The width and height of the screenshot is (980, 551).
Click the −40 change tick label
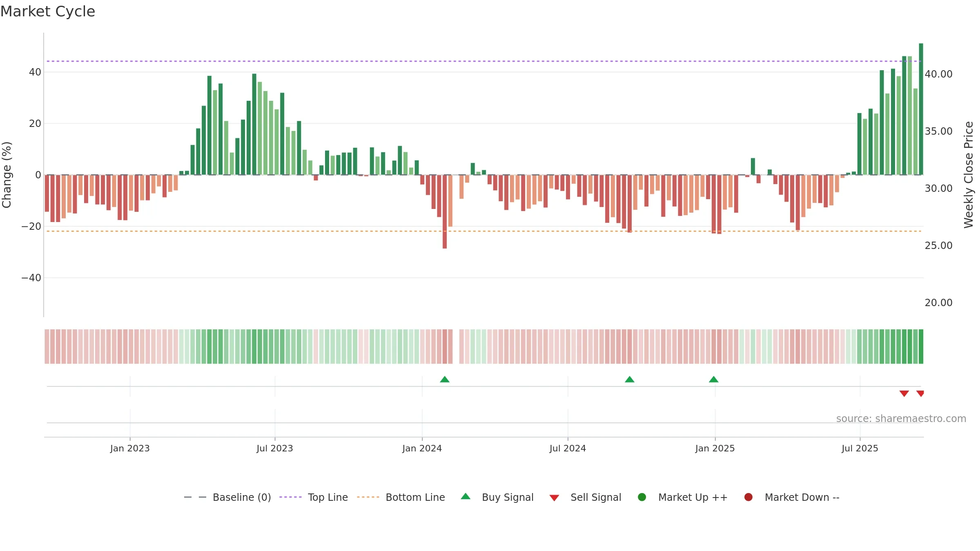31,278
